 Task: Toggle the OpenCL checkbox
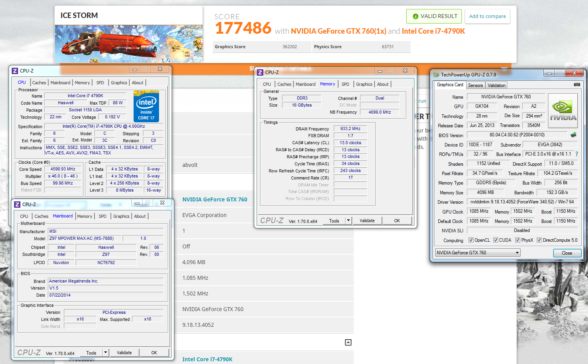(x=471, y=240)
